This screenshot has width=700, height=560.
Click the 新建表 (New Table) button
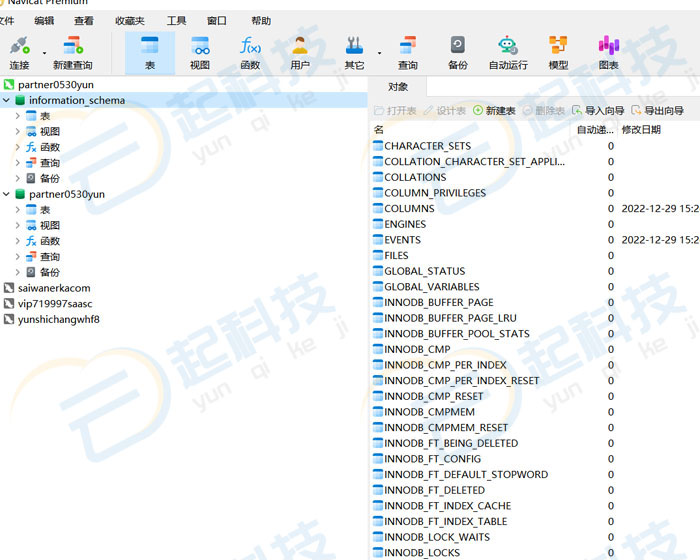tap(494, 110)
